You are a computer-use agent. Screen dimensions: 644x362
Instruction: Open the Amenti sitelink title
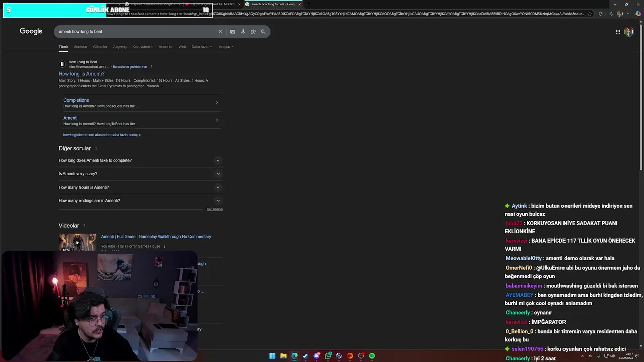coord(70,118)
